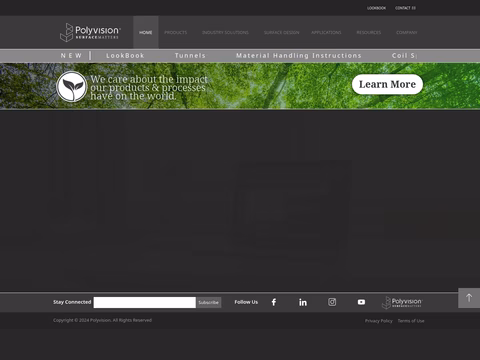Focus the Stay Connected email field
Screen dimensions: 480x360
[x=145, y=302]
